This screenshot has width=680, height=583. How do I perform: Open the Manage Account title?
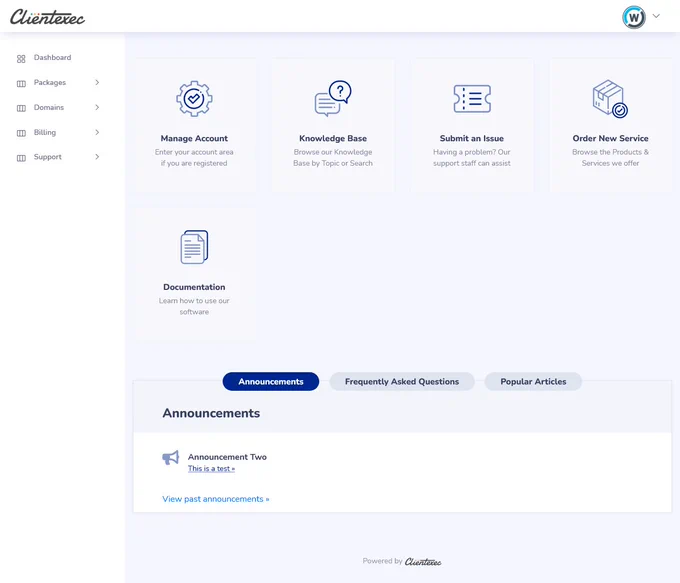pos(194,138)
